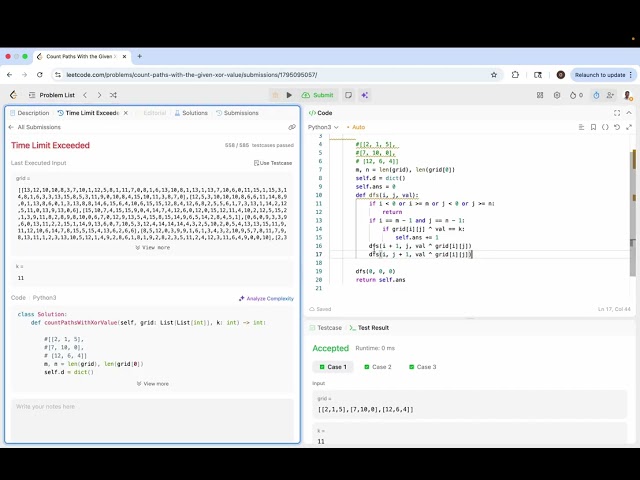The width and height of the screenshot is (640, 480).
Task: Close the Time Limit Exceeded tab
Action: [126, 113]
